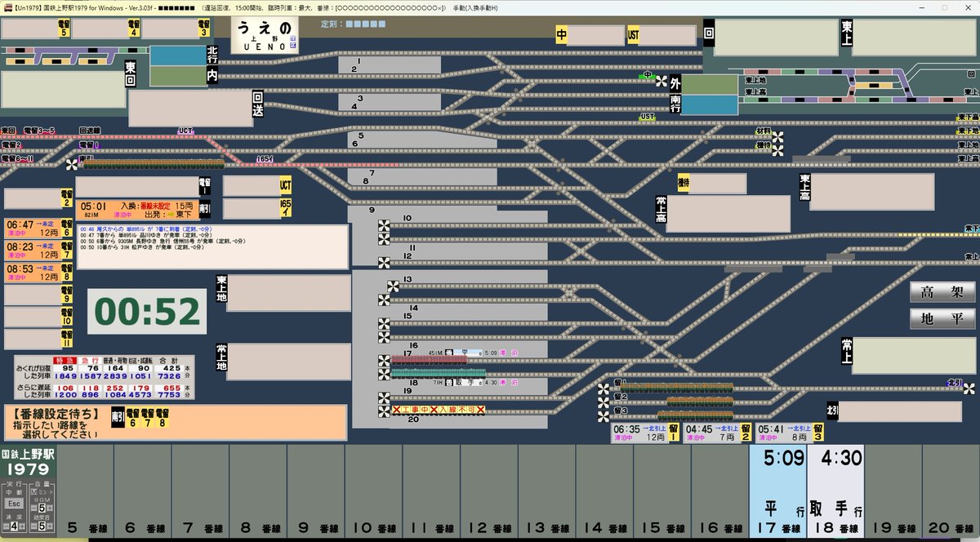This screenshot has height=542, width=980.
Task: Click the signal icon at platform track 12
Action: point(384,262)
